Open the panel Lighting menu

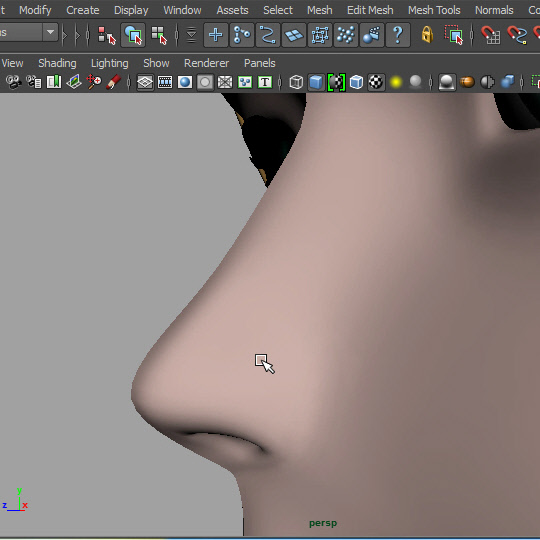point(110,63)
